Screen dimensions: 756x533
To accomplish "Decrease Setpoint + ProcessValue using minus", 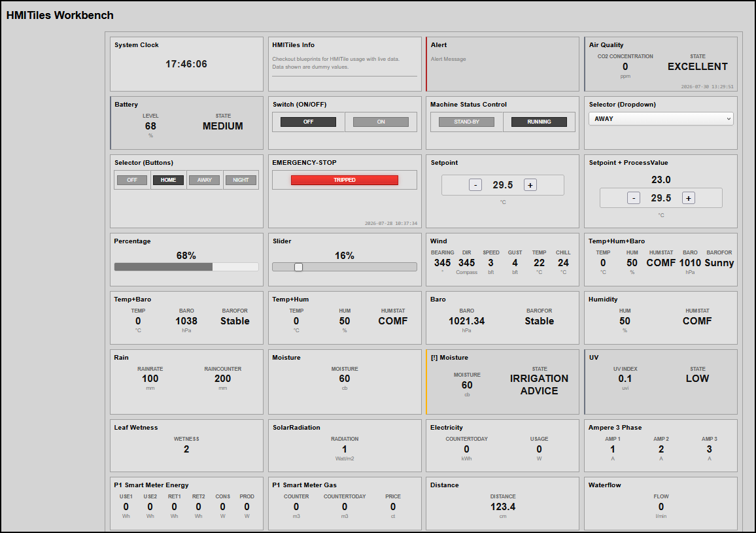I will pos(634,198).
